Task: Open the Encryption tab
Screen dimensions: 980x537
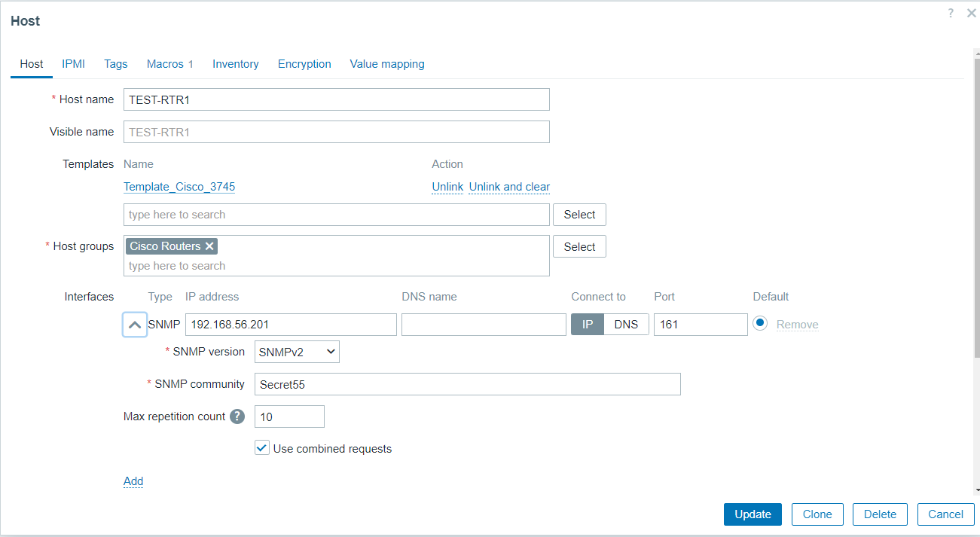Action: pos(304,64)
